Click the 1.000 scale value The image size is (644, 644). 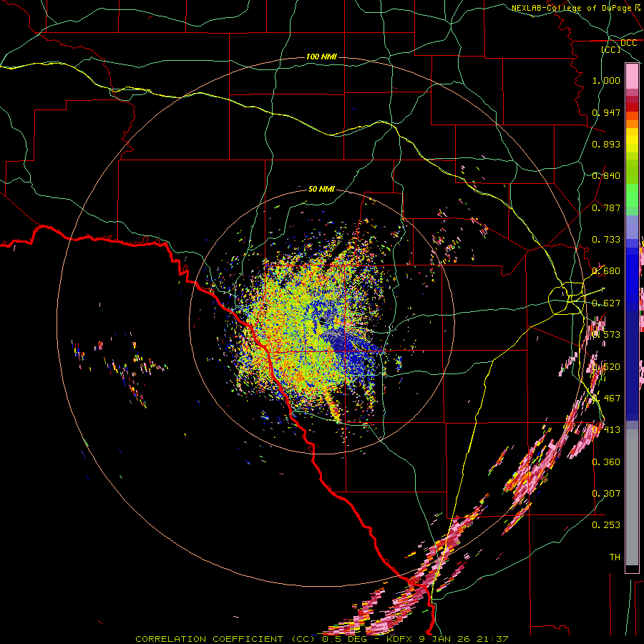(x=606, y=80)
